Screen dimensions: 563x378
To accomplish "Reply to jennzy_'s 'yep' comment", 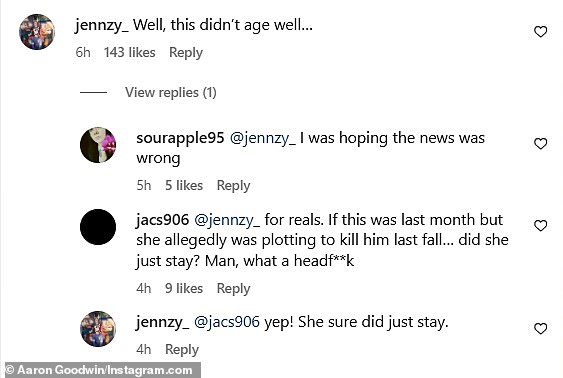I will coord(182,350).
